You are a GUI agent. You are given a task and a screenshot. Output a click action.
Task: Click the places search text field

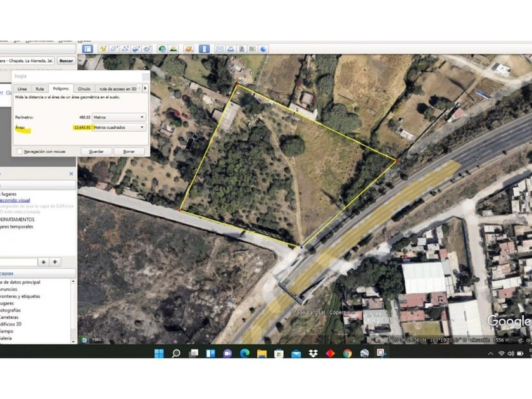tap(18, 262)
